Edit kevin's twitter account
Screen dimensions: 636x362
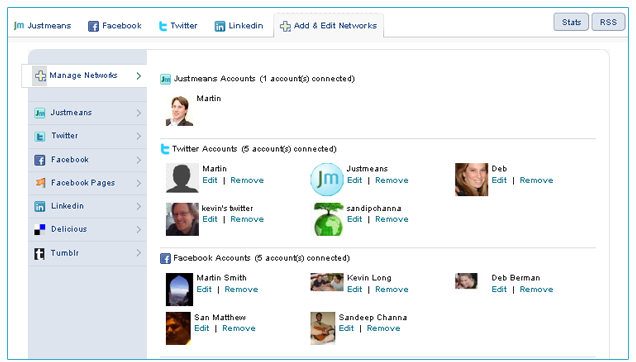pos(210,219)
